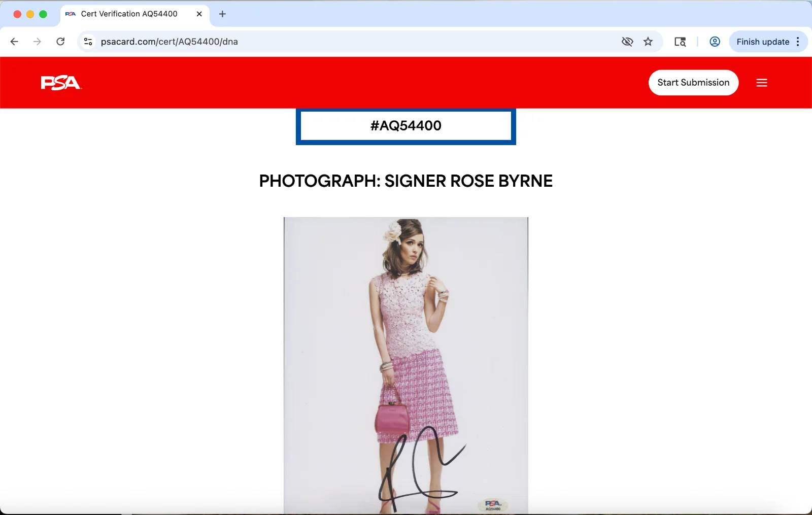This screenshot has height=515, width=812.
Task: Maximize the window with the green button
Action: (43, 14)
